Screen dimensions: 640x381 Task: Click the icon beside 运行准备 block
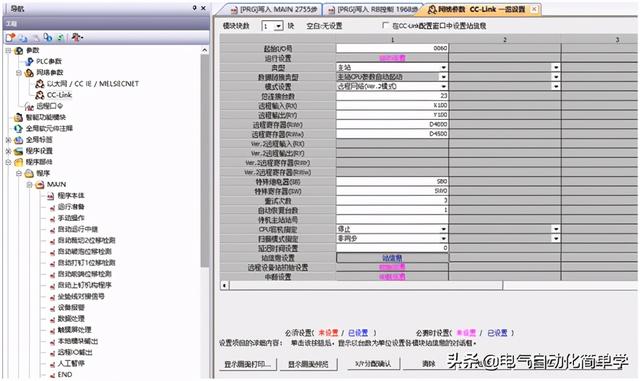(x=52, y=207)
